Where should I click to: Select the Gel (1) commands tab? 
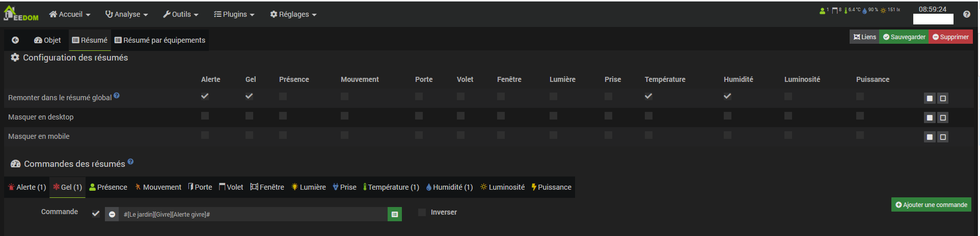pyautogui.click(x=67, y=187)
